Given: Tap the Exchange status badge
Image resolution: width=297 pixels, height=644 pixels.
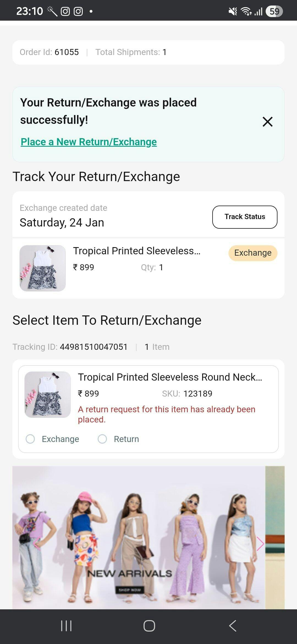Looking at the screenshot, I should click(253, 253).
